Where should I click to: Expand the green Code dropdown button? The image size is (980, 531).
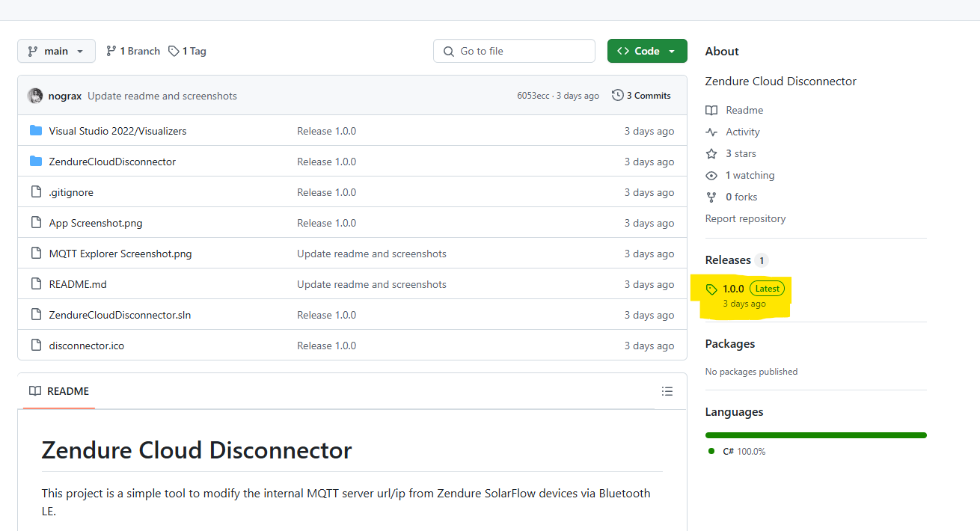(x=647, y=51)
